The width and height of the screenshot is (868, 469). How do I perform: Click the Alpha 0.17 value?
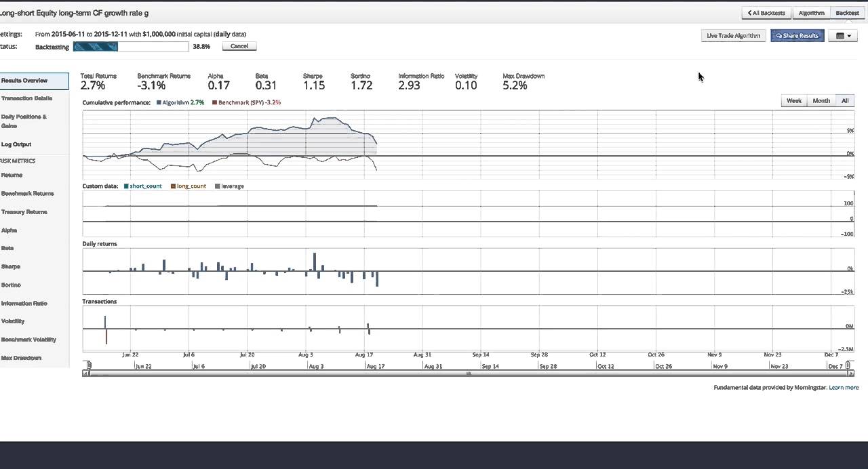coord(218,85)
